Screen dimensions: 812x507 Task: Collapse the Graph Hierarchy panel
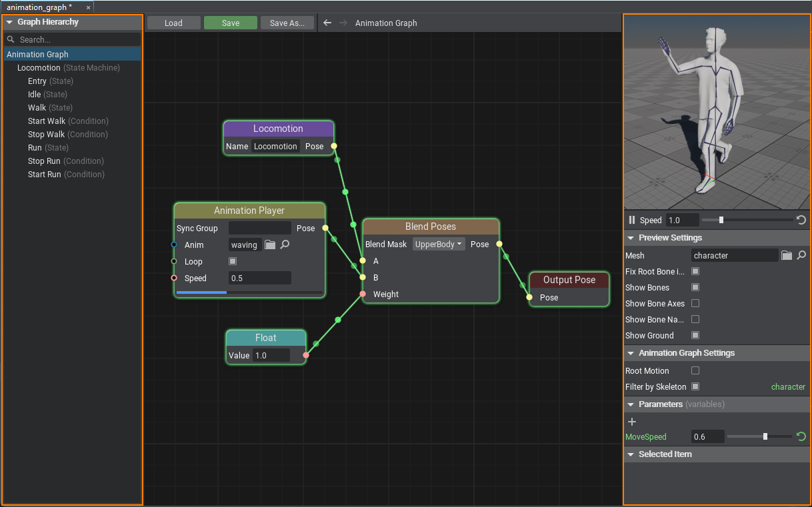tap(9, 22)
